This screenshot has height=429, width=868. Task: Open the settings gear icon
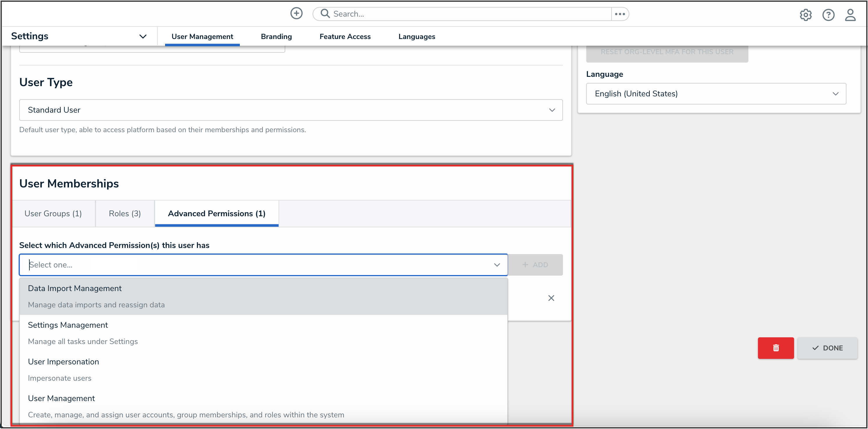805,15
